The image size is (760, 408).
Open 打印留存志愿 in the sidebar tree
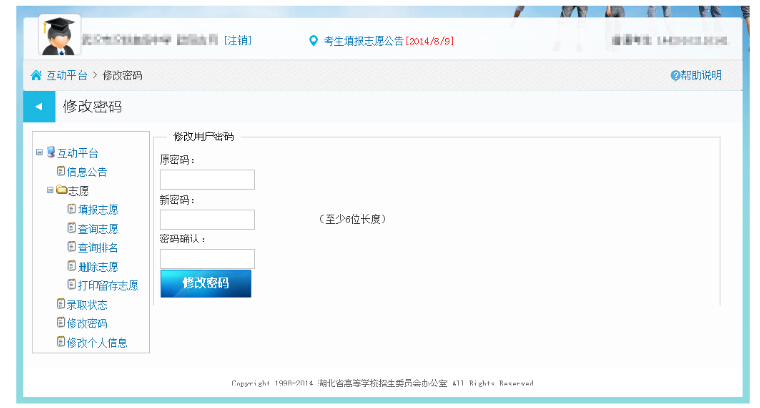tap(107, 285)
